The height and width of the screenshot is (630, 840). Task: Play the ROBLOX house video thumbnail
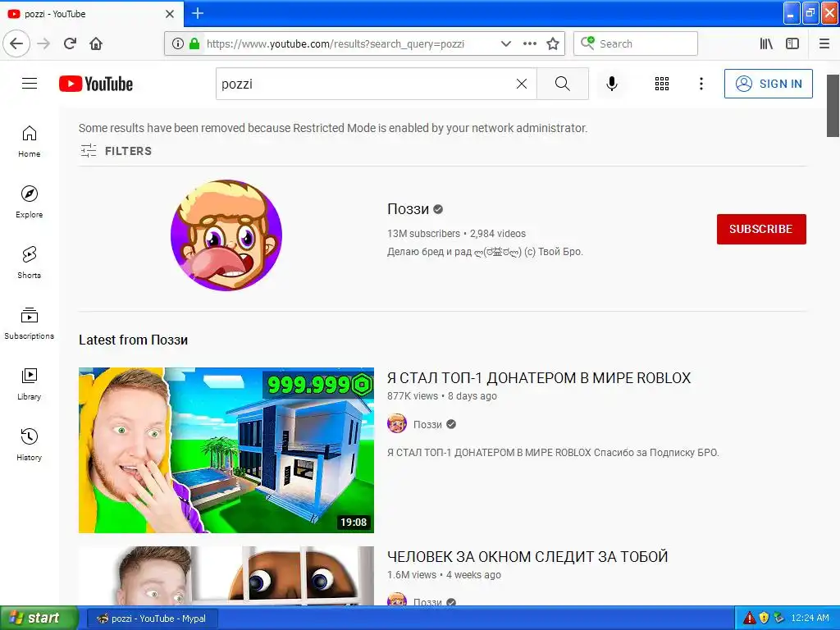(226, 450)
